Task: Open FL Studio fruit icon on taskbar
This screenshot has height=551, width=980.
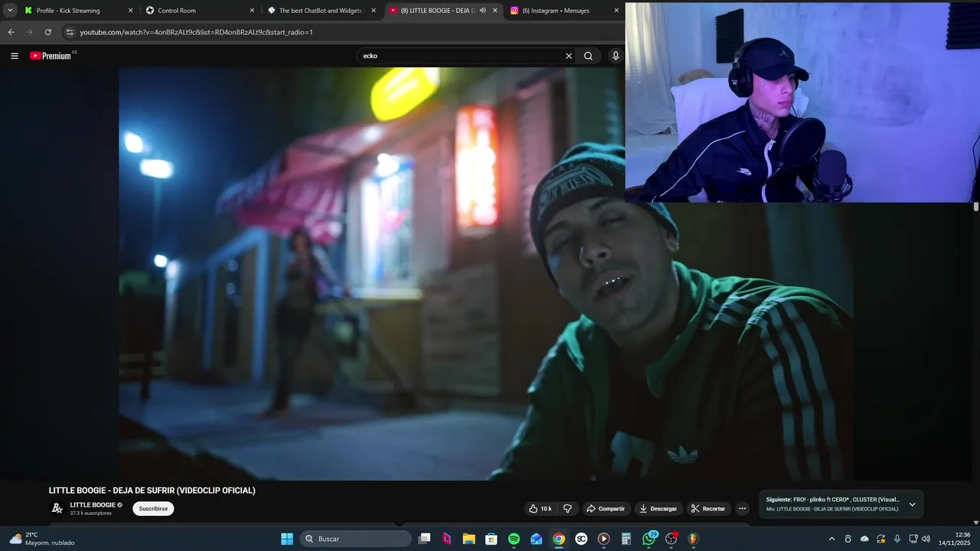Action: (x=694, y=539)
